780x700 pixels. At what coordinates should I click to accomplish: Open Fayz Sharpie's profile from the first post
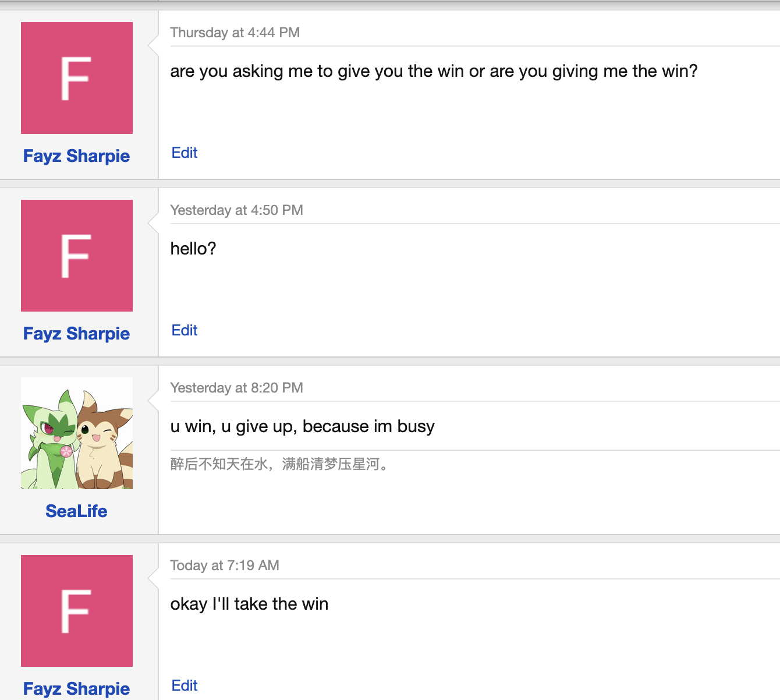point(76,155)
